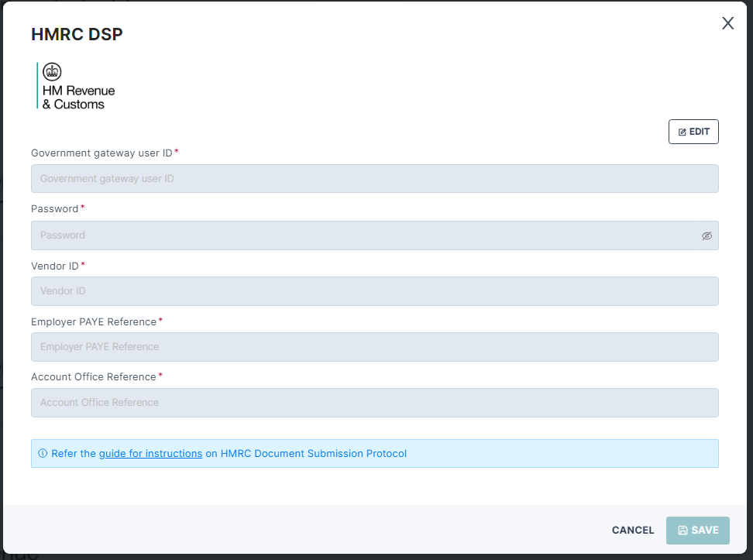Click the HMRC DSP dialog title
The height and width of the screenshot is (560, 753).
tap(77, 34)
